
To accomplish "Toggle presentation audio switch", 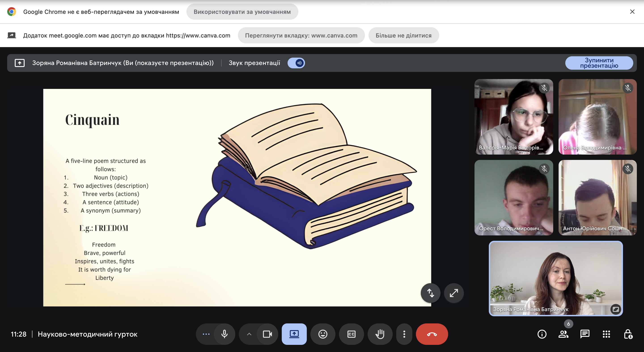I will coord(296,63).
